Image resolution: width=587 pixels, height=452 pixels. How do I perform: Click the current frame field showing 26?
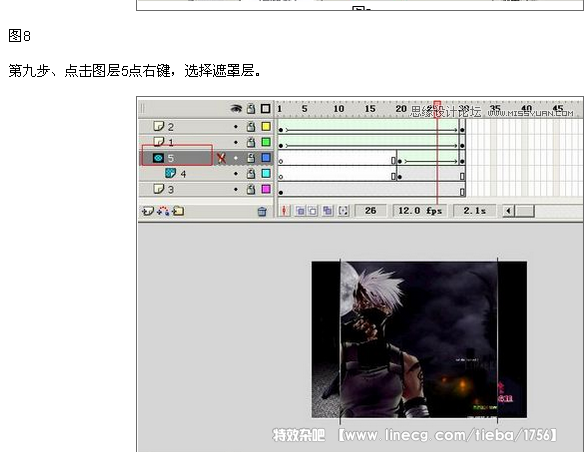(371, 211)
